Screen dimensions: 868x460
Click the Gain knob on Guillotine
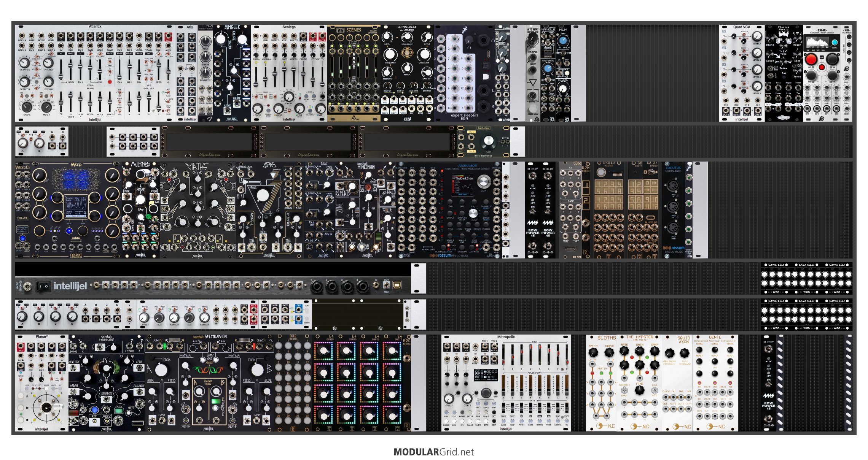tap(488, 141)
